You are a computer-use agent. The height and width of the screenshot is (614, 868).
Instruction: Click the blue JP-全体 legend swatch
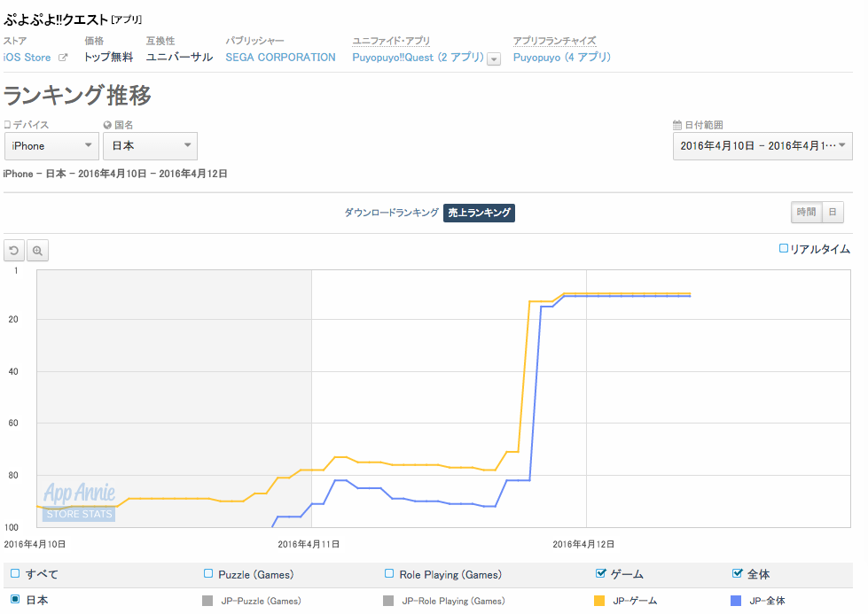[736, 601]
